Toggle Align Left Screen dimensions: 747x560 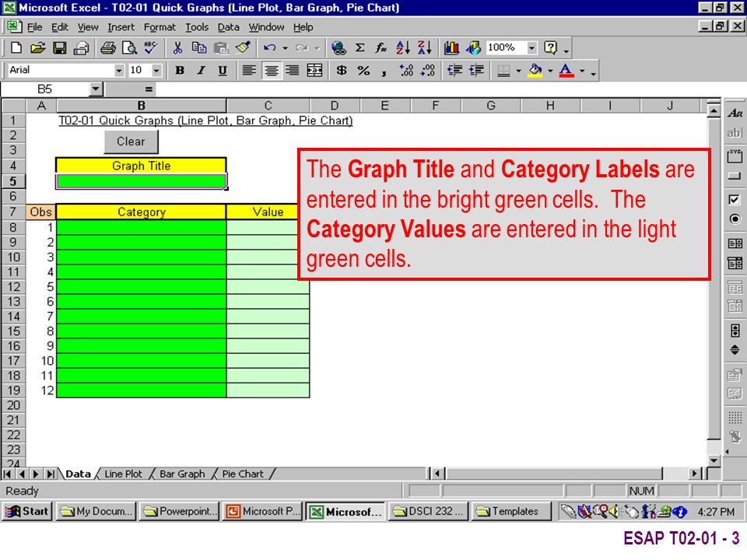[x=249, y=71]
